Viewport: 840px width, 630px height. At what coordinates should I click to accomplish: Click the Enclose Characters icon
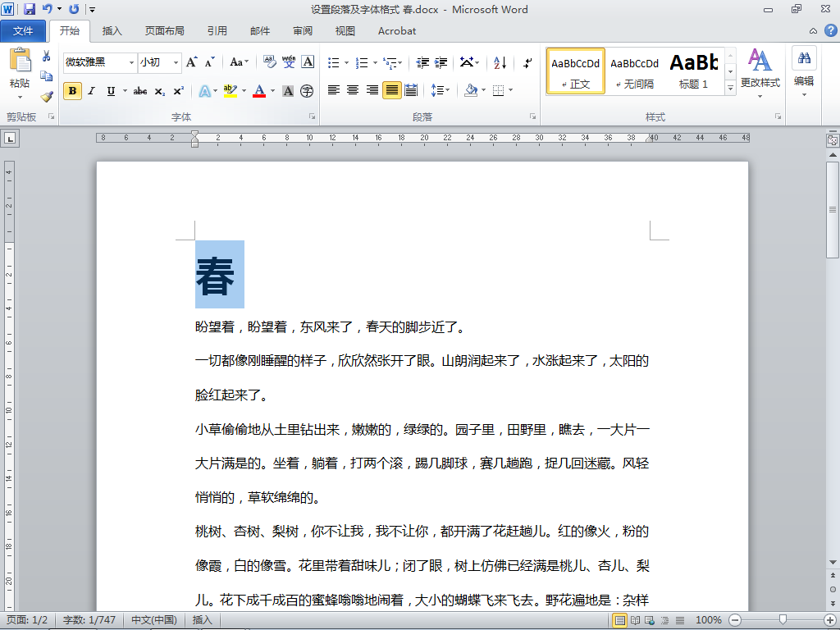point(307,91)
